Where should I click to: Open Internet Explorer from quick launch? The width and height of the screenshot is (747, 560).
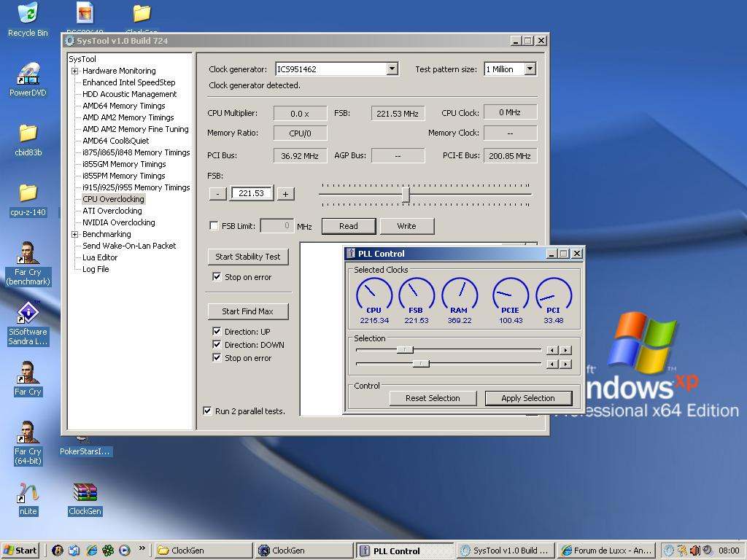(x=91, y=551)
